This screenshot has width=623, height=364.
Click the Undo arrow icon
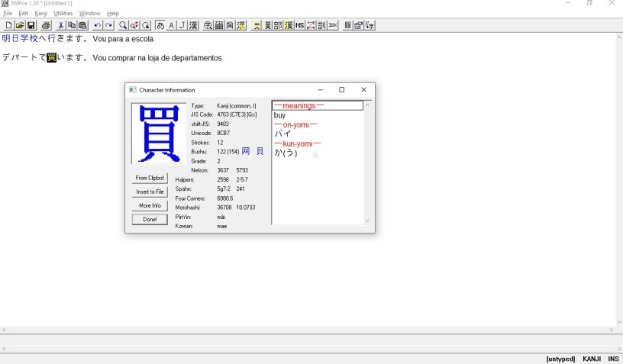tap(98, 25)
